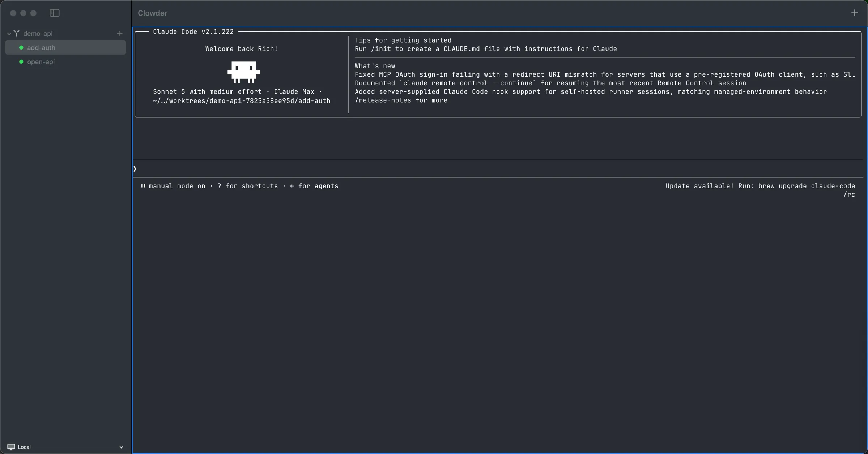Screen dimensions: 868x454
Task: Select the demo-api repository name
Action: [x=38, y=34]
